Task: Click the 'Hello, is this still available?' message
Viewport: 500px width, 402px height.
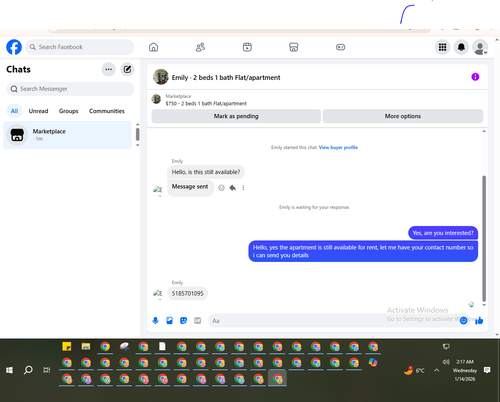Action: [206, 172]
